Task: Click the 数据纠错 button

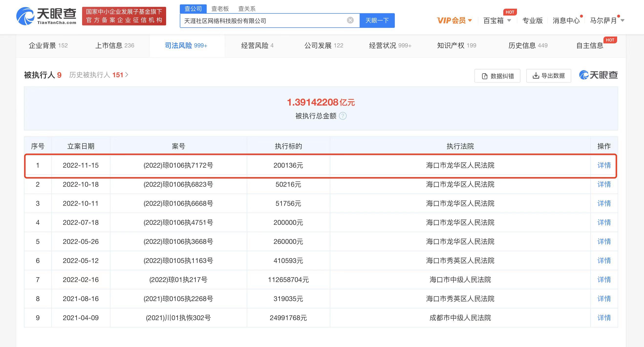Action: point(497,76)
